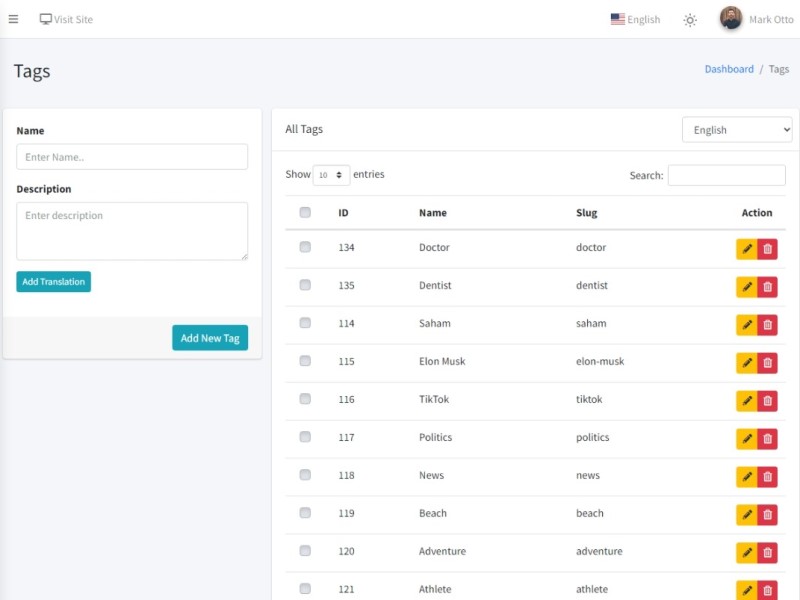Click the Add Translation button
The image size is (800, 600).
click(53, 282)
